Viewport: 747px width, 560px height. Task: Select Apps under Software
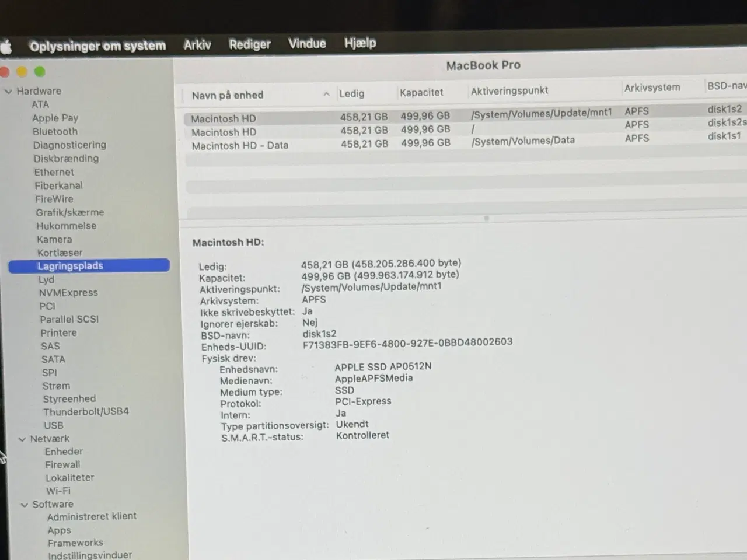click(59, 530)
